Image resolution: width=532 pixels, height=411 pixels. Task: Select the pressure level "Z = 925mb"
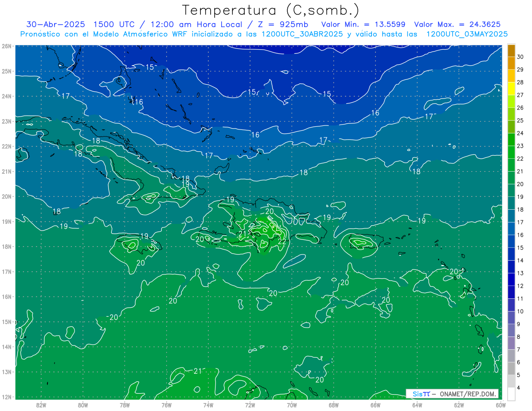pos(281,24)
